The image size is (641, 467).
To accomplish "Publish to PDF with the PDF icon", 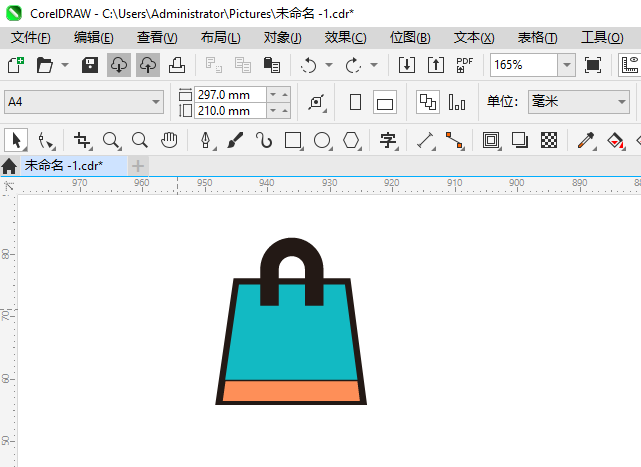I will coord(464,65).
